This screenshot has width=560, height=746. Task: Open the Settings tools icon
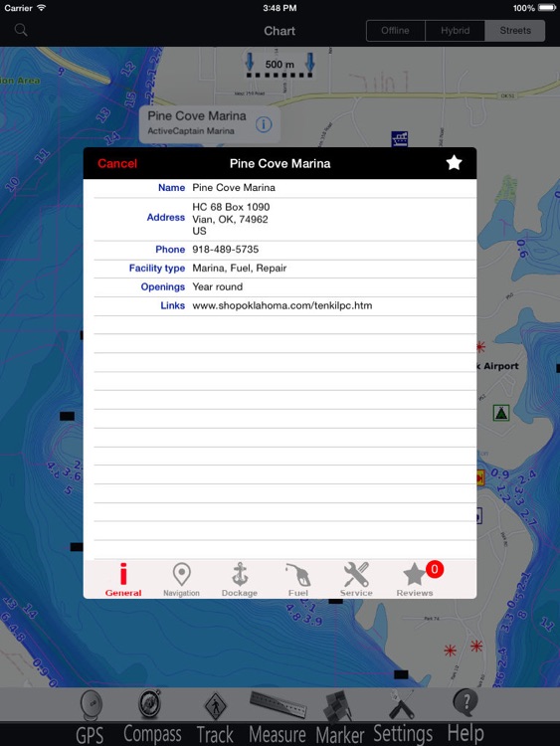point(403,716)
